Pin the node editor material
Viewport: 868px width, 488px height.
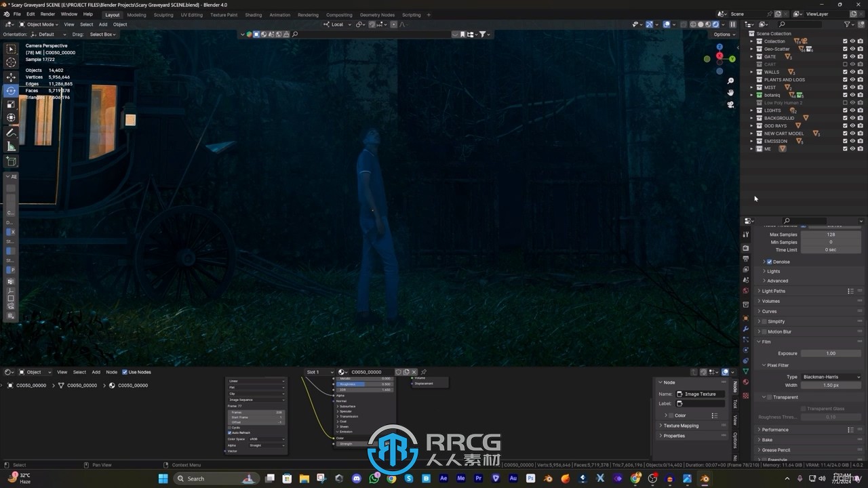[x=424, y=372]
